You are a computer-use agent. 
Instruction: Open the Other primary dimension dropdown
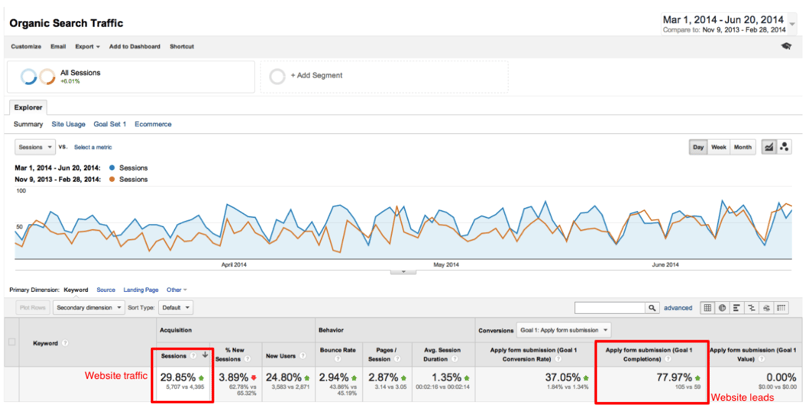coord(177,290)
